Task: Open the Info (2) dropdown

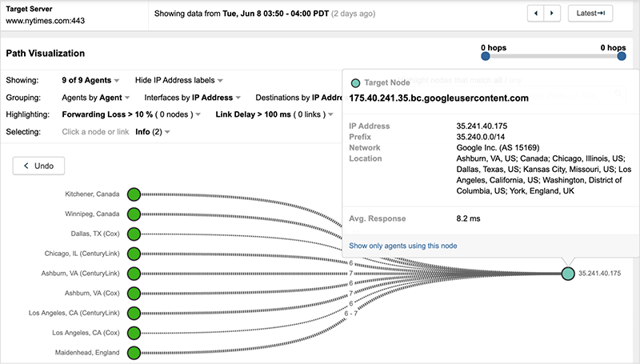Action: tap(152, 131)
